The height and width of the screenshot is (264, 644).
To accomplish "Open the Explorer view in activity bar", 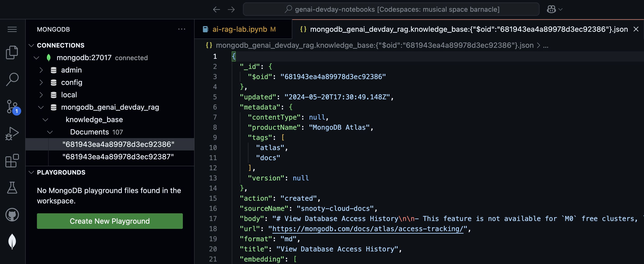I will 12,52.
